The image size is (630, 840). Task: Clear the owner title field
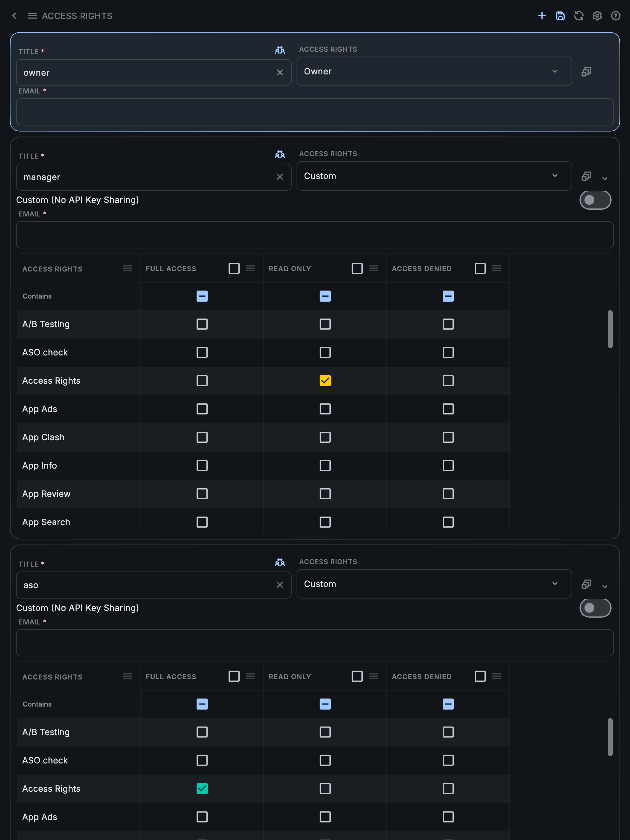click(280, 73)
